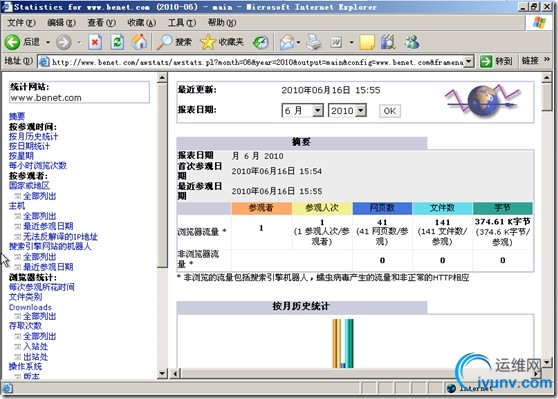Stop page loading with red X icon

point(95,42)
